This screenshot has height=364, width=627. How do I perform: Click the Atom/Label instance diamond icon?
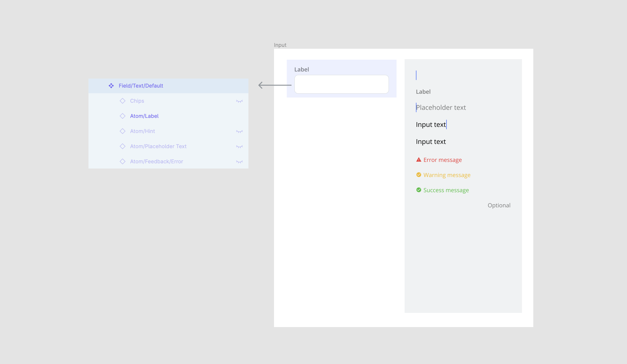click(123, 116)
